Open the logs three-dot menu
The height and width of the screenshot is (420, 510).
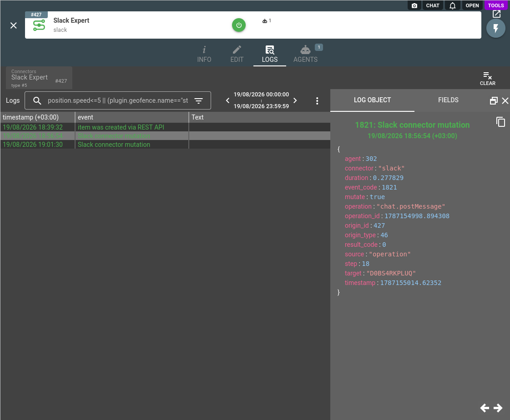tap(317, 101)
